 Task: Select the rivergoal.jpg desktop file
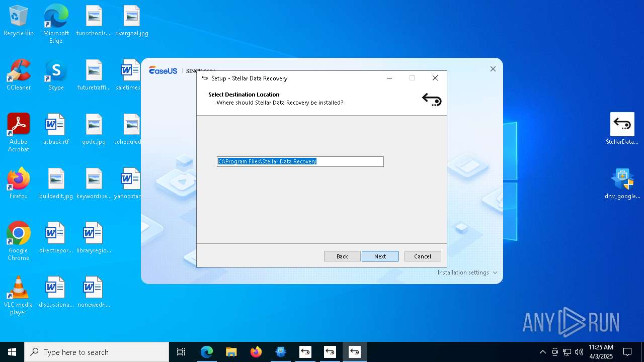tap(131, 21)
